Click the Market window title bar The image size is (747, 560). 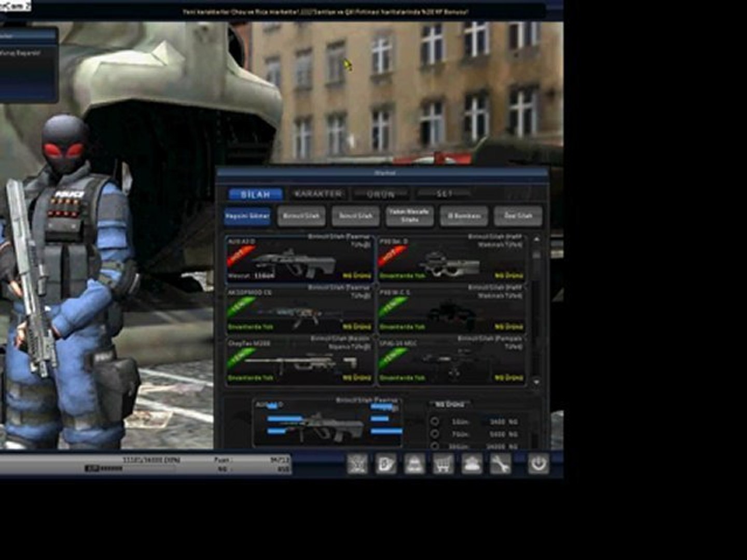click(x=383, y=173)
